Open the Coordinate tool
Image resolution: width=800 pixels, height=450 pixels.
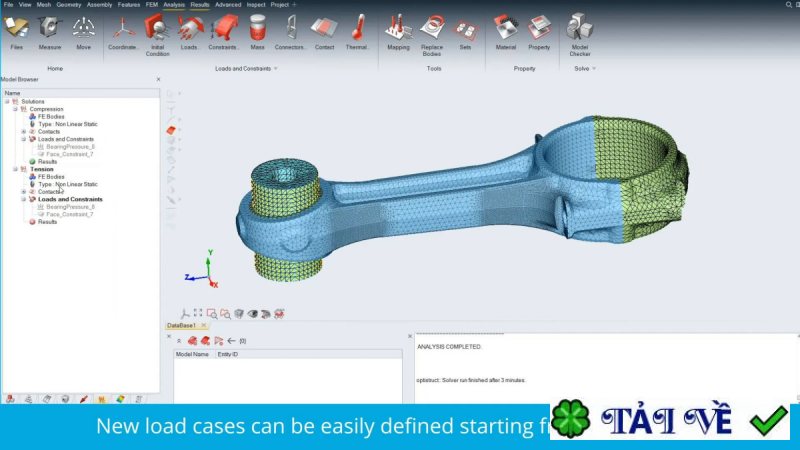click(123, 33)
